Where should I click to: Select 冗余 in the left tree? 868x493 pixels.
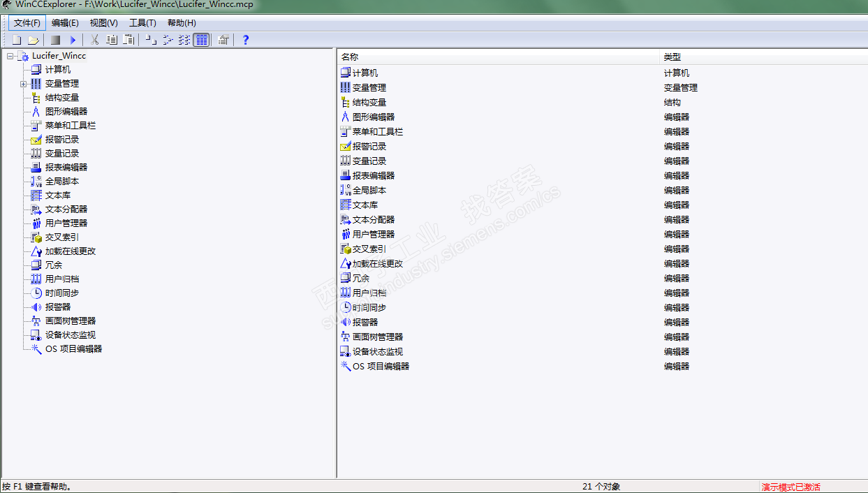(x=54, y=265)
